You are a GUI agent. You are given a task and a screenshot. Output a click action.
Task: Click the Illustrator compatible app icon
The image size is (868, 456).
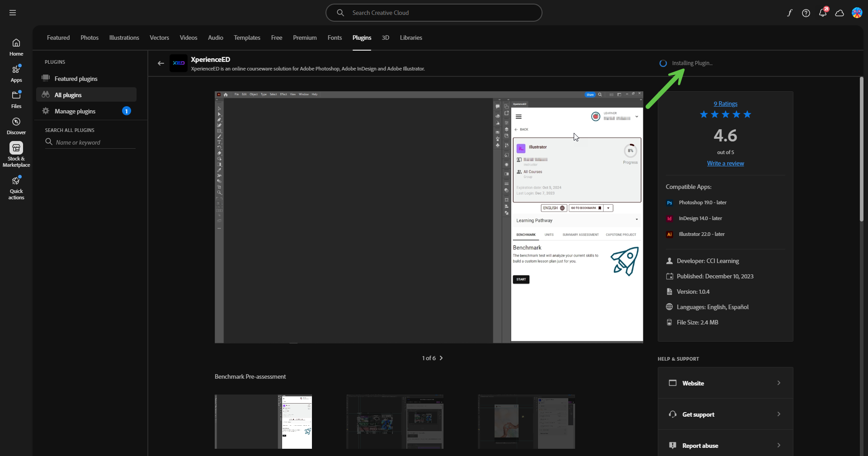(x=670, y=235)
